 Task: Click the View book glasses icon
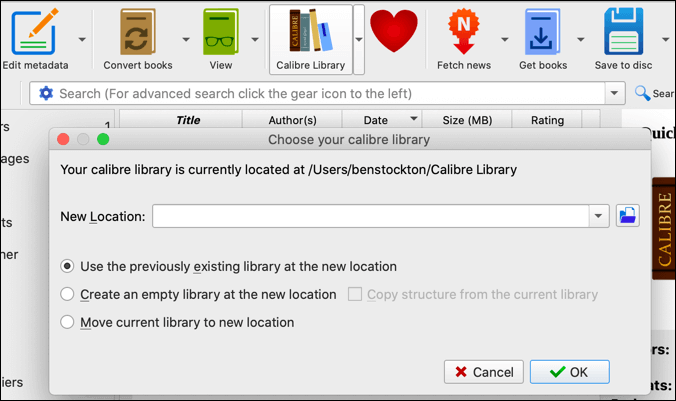(218, 33)
